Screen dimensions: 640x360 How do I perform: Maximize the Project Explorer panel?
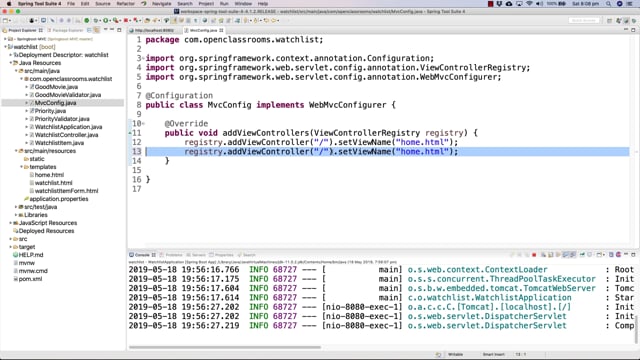tap(119, 30)
